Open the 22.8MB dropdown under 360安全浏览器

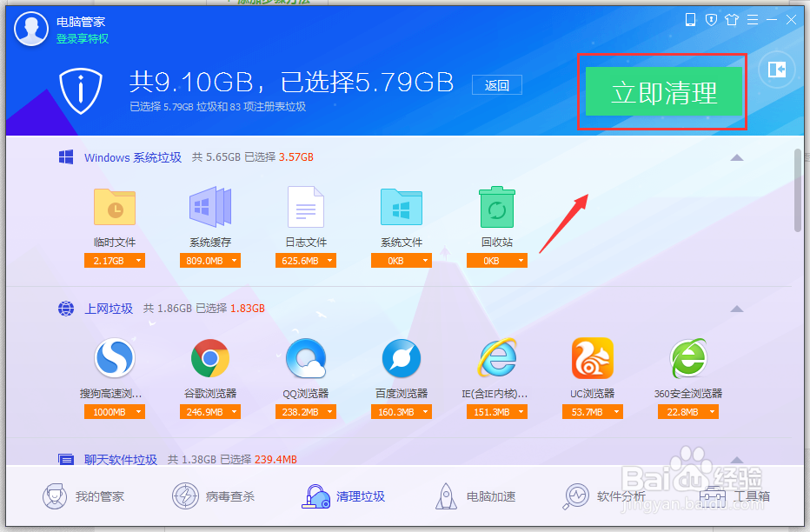click(688, 412)
